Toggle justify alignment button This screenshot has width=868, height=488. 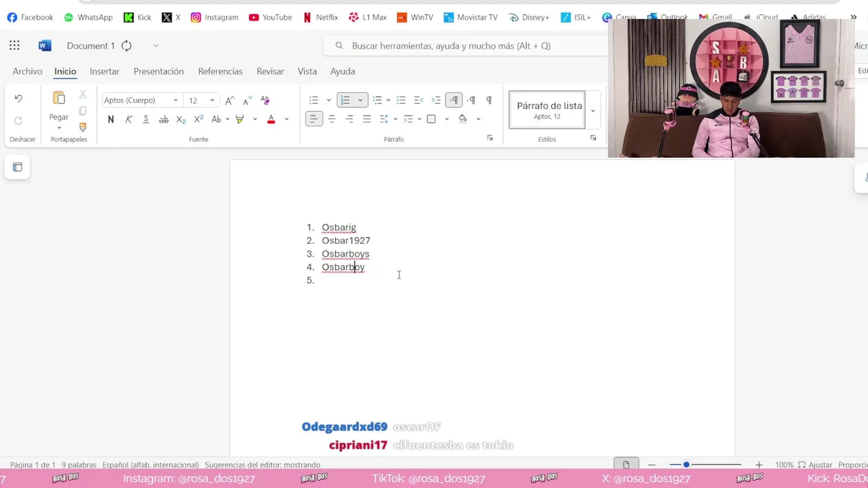(367, 119)
